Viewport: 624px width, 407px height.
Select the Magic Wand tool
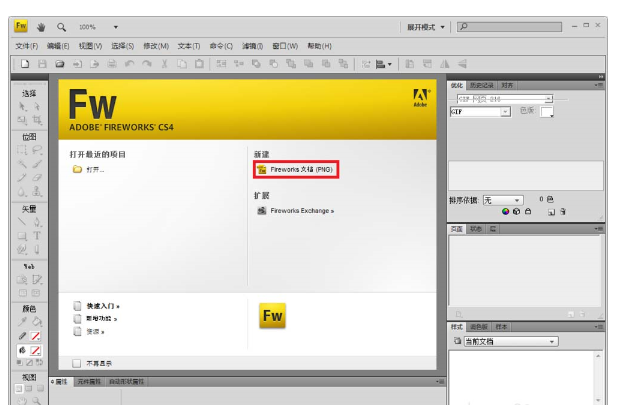click(22, 164)
